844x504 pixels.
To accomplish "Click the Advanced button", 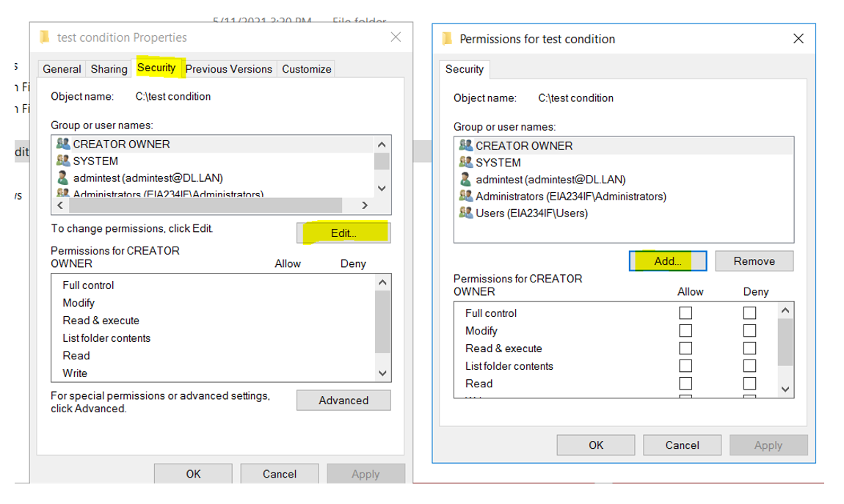I will coord(343,400).
